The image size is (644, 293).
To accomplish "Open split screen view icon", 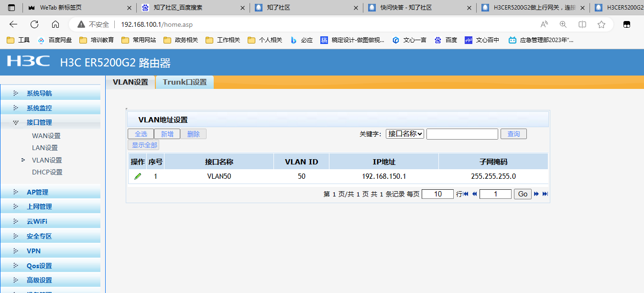I will coord(582,24).
